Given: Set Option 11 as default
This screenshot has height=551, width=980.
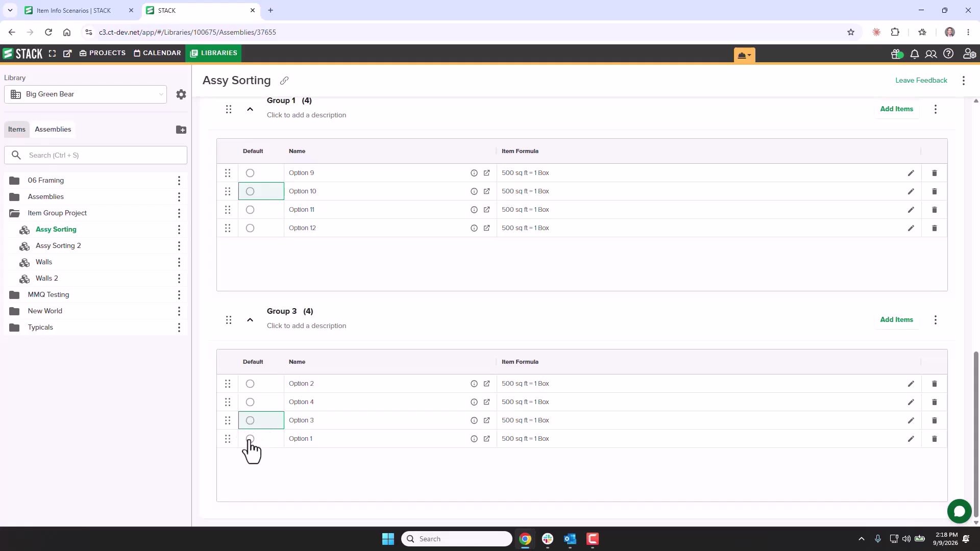Looking at the screenshot, I should pyautogui.click(x=250, y=210).
